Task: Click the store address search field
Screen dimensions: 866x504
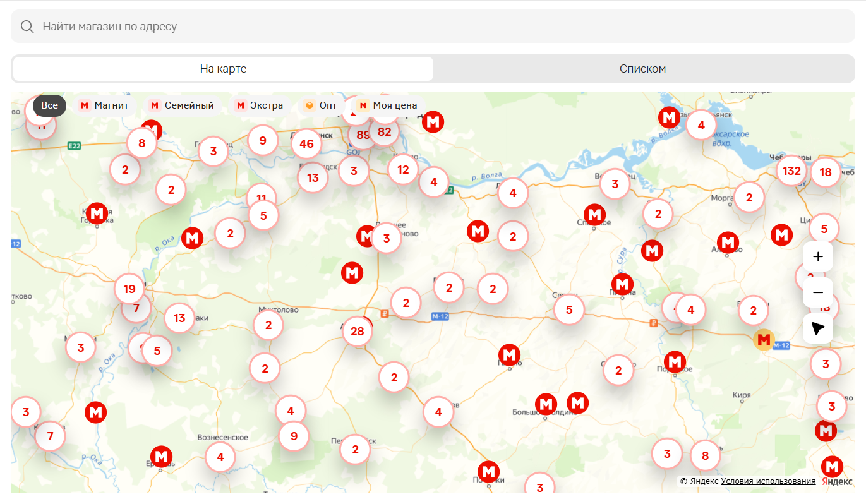Action: tap(433, 27)
